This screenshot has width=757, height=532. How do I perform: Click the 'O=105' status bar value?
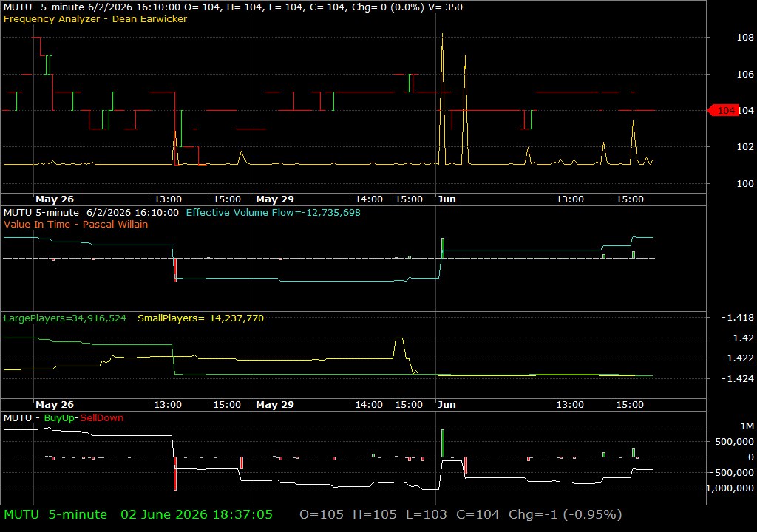(322, 514)
